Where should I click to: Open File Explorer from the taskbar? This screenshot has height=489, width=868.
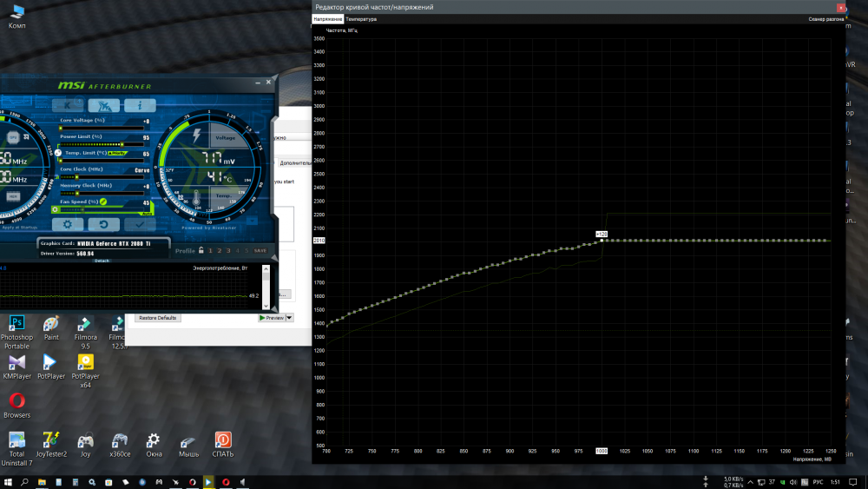point(42,482)
